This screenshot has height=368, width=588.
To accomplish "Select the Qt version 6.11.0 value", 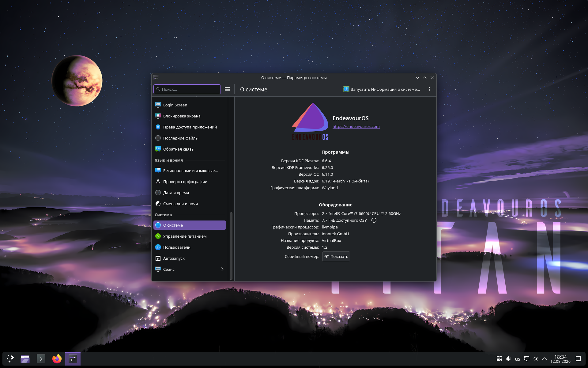I will point(327,174).
